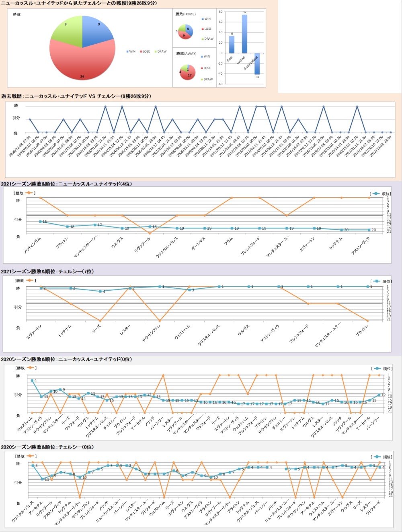The height and width of the screenshot is (532, 402).
Task: Click レスター label in 2021 Chelsea chart
Action: point(125,330)
